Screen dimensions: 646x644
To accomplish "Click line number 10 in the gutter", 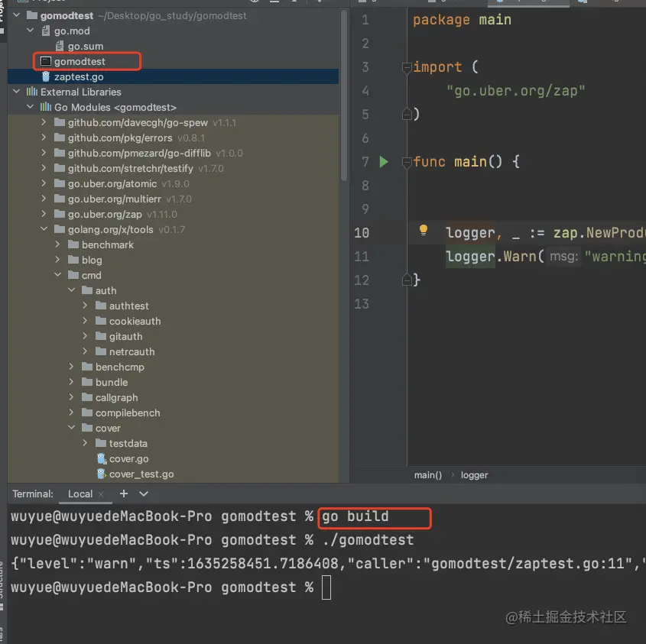I will (362, 233).
